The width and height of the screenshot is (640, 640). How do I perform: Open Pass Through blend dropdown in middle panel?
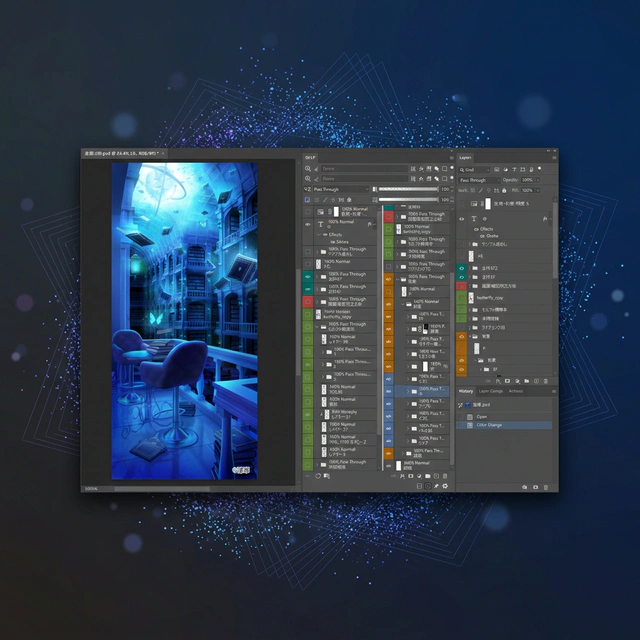(x=341, y=189)
